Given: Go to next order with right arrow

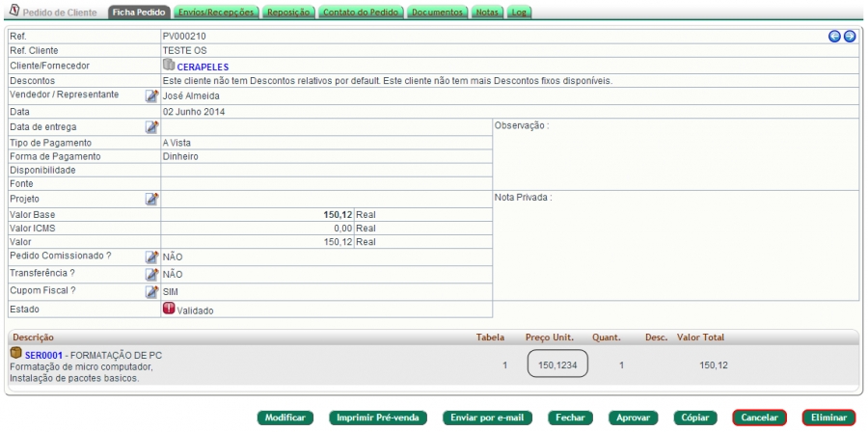Looking at the screenshot, I should [x=851, y=37].
